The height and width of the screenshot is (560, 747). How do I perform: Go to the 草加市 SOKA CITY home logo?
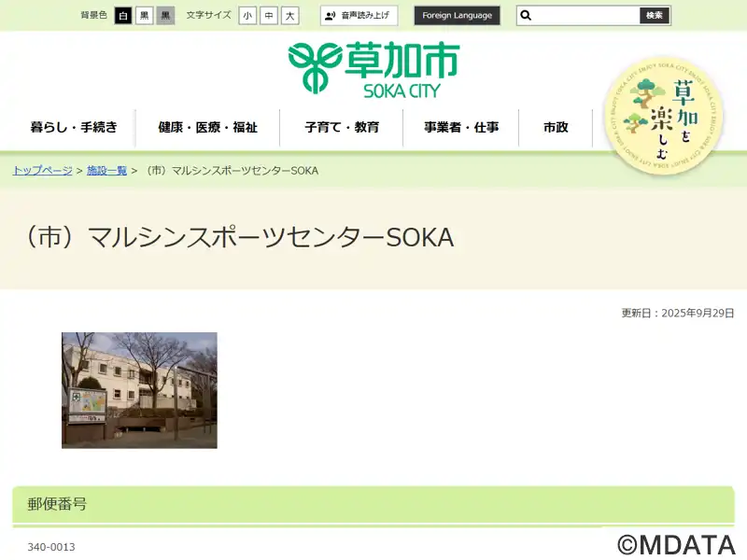373,69
